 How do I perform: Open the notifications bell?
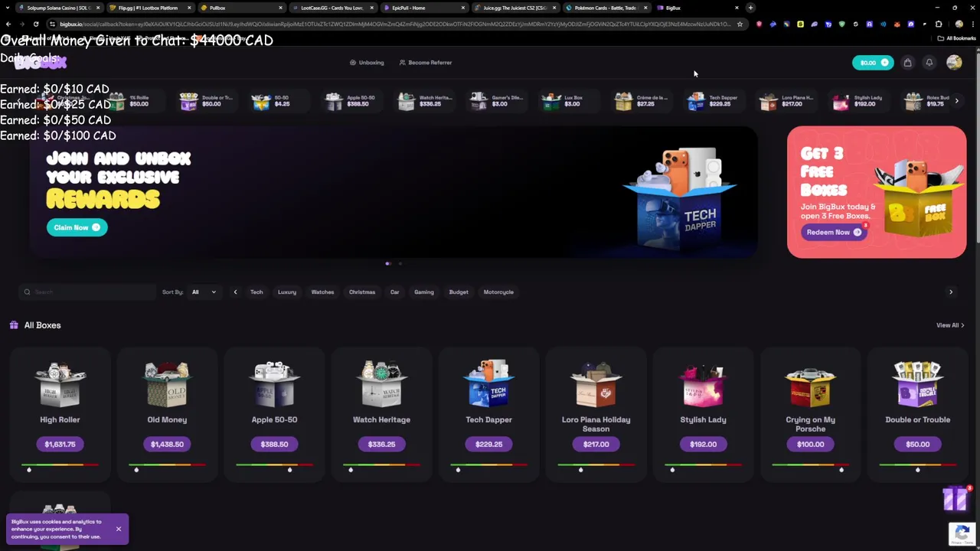coord(929,63)
